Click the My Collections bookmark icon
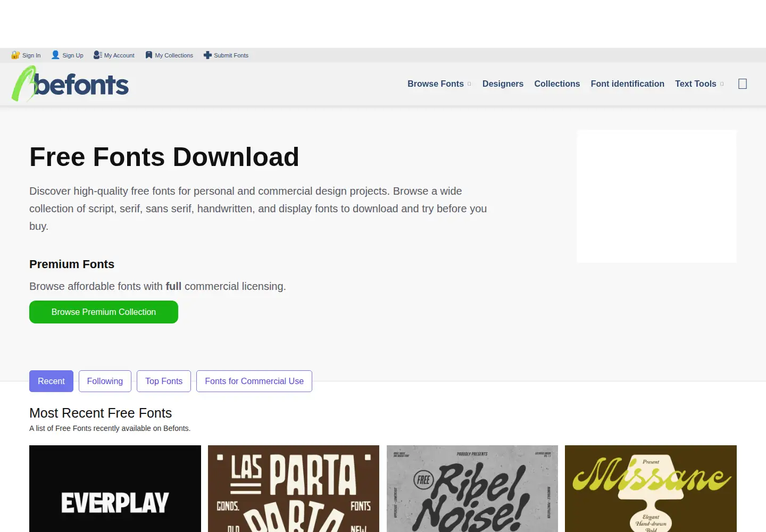Viewport: 766px width, 532px height. point(149,55)
